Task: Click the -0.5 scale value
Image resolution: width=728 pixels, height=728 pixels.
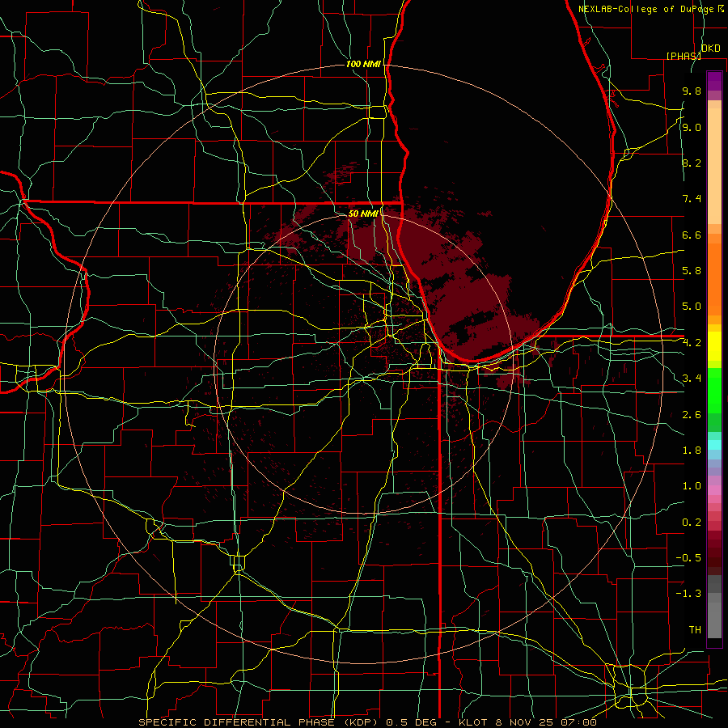Action: 688,557
